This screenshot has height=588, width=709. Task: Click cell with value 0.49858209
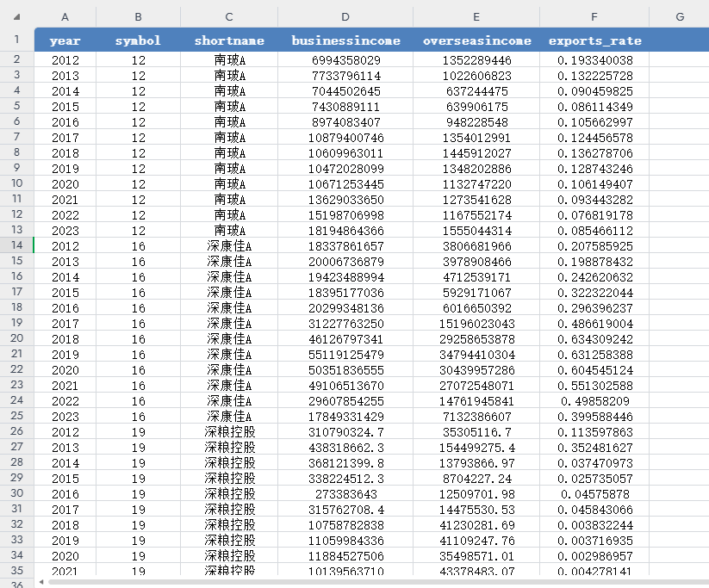point(594,401)
